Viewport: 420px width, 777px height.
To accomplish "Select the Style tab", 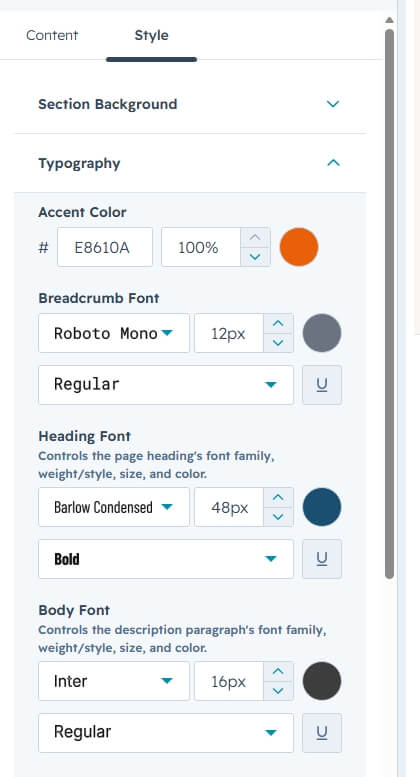I will (x=152, y=35).
